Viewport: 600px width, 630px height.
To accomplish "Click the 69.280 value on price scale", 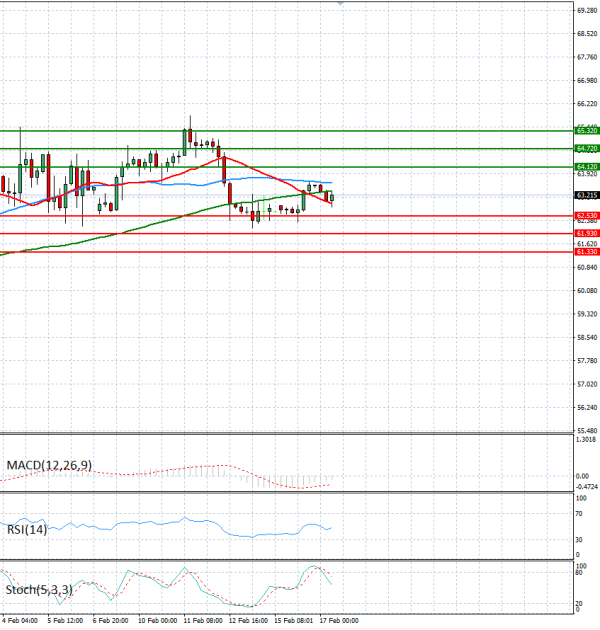I will pos(587,11).
